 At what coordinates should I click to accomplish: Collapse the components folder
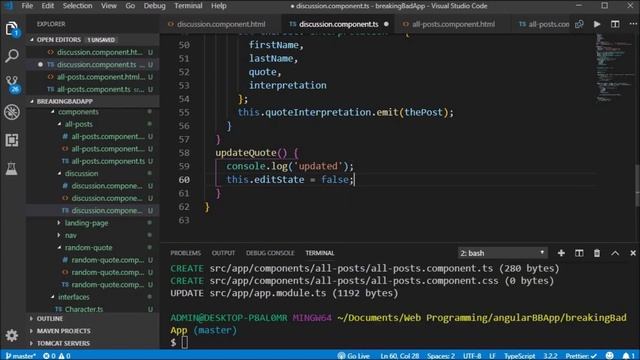(78, 112)
